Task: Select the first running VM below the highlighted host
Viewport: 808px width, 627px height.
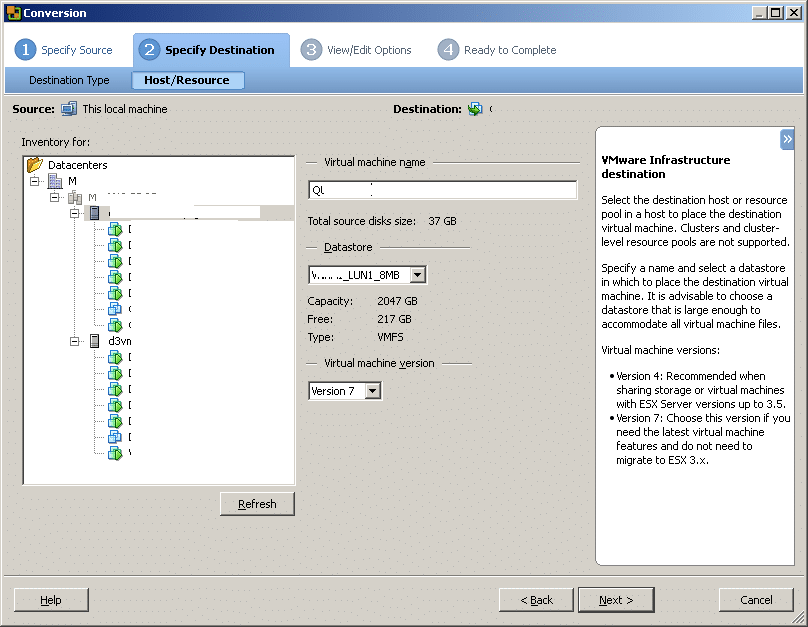Action: click(115, 229)
